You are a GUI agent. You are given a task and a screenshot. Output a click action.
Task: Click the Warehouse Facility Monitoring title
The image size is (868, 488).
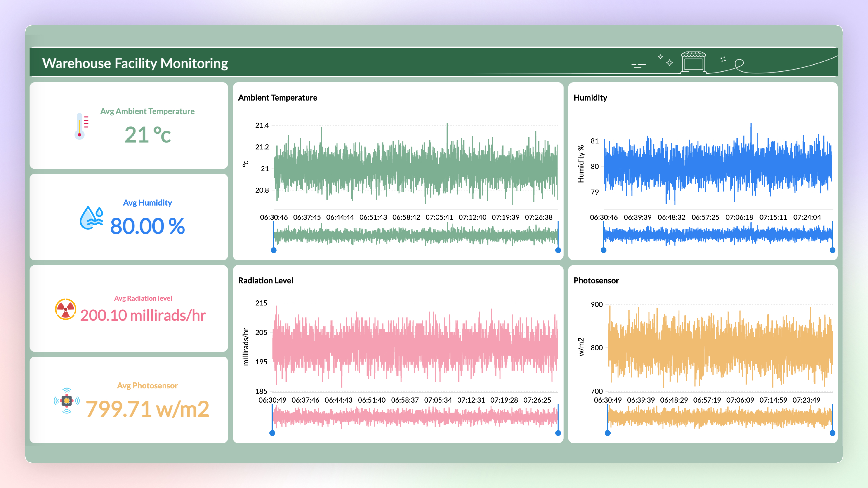click(135, 63)
